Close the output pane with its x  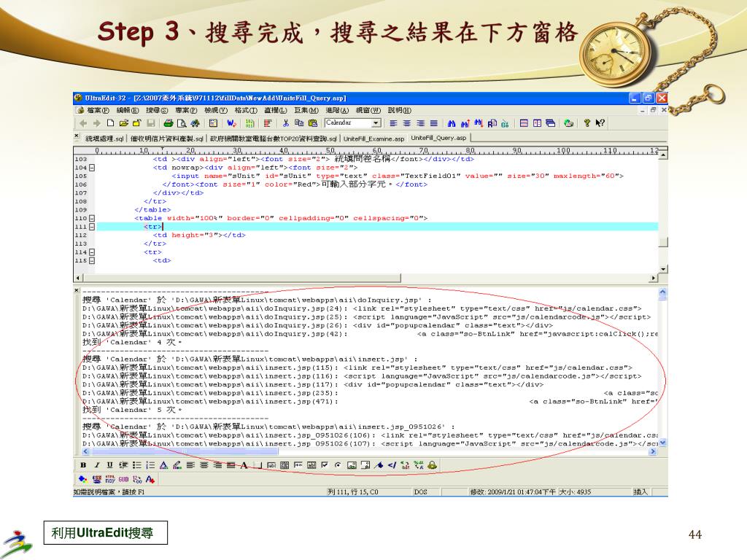click(x=77, y=289)
